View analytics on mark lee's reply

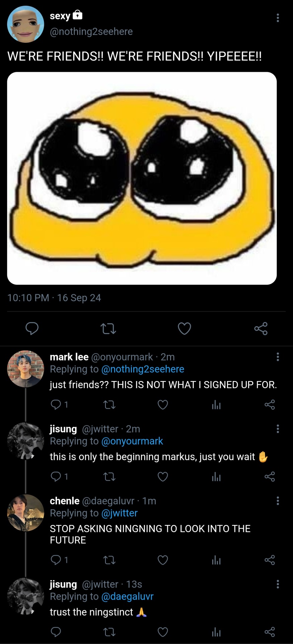pyautogui.click(x=216, y=405)
